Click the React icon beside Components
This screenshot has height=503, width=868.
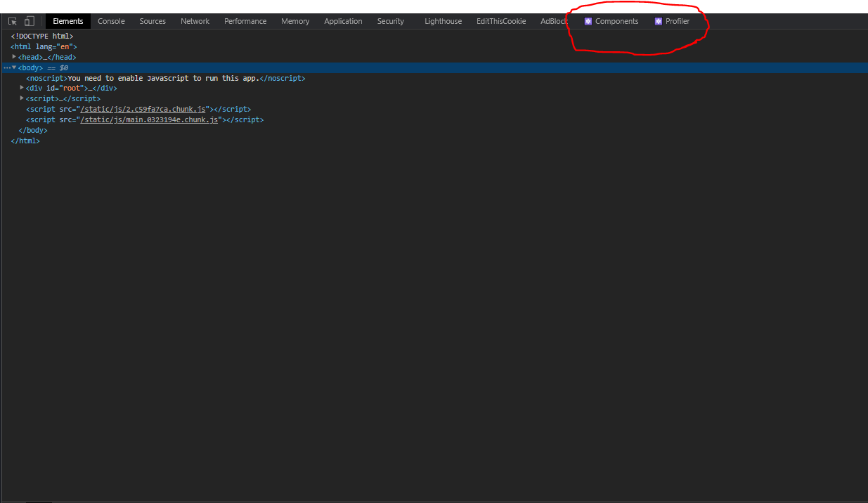[588, 21]
